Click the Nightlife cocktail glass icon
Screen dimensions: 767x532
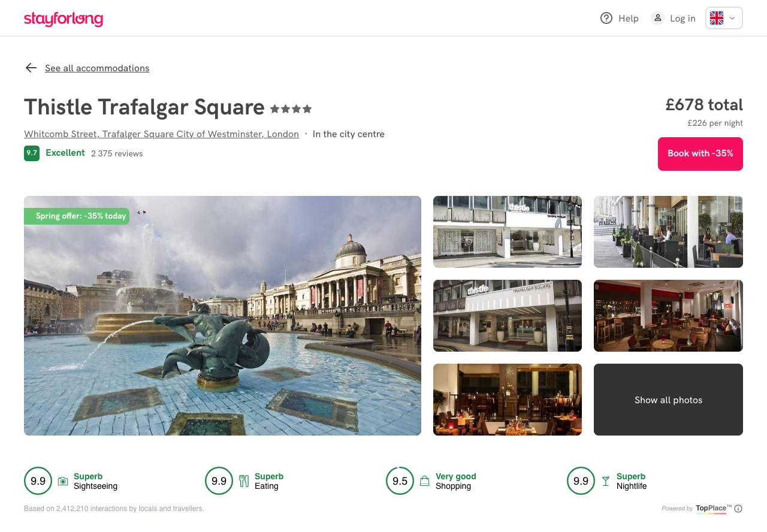(x=606, y=481)
